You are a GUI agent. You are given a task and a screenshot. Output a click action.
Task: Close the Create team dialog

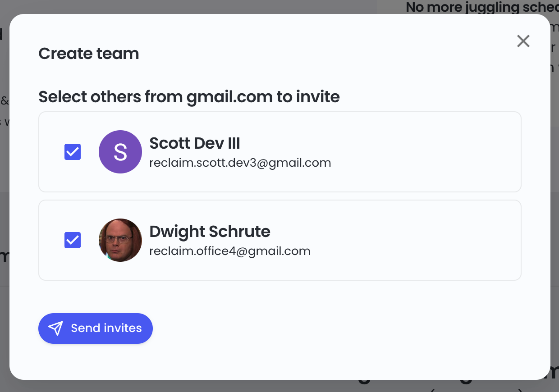pos(523,41)
